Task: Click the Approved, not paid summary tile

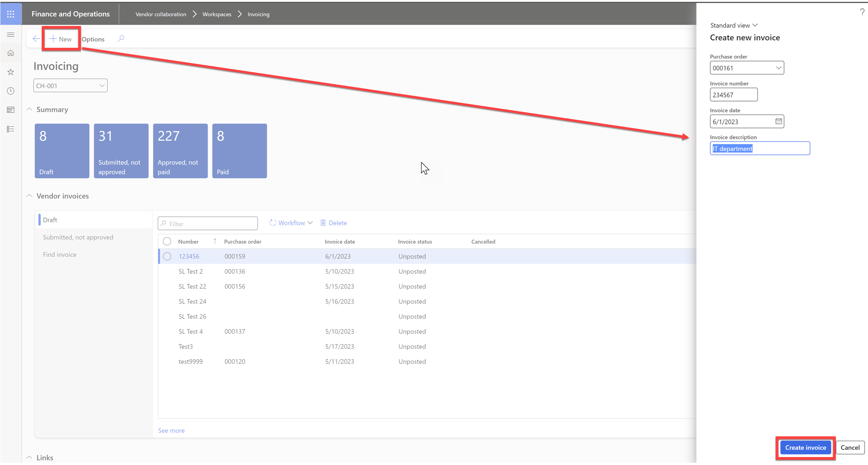Action: pos(180,151)
